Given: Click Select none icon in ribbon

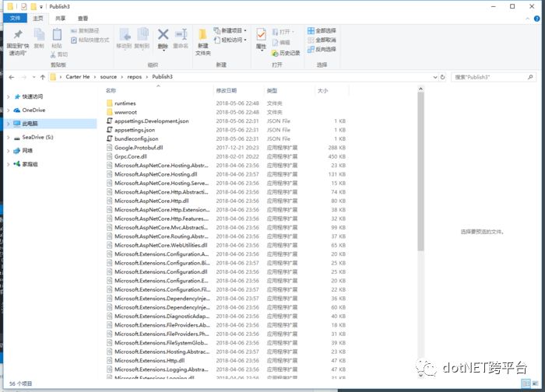Looking at the screenshot, I should (311, 40).
